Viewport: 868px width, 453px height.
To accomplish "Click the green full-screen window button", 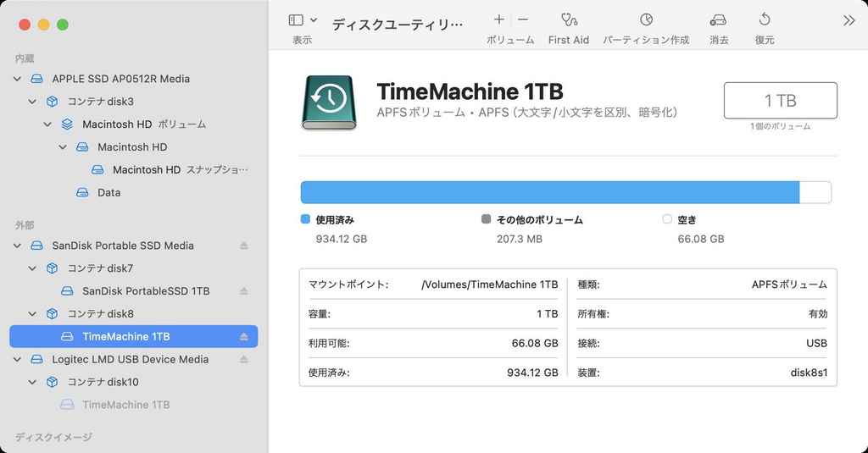I will (63, 25).
